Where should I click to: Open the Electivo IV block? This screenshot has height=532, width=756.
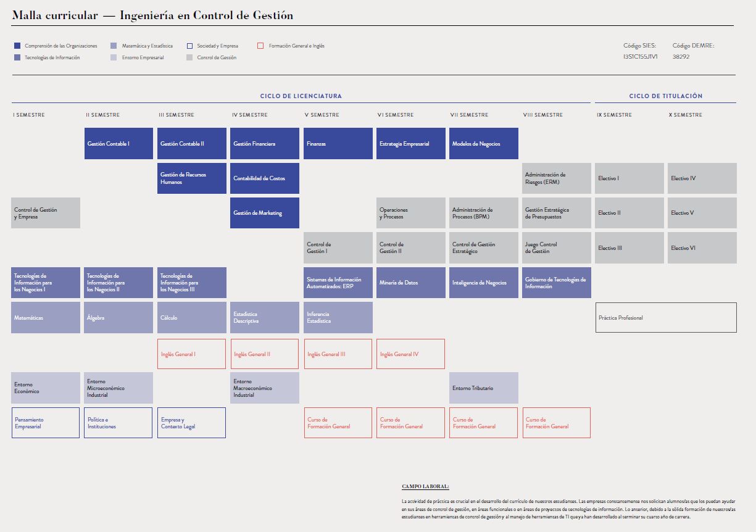pos(702,178)
